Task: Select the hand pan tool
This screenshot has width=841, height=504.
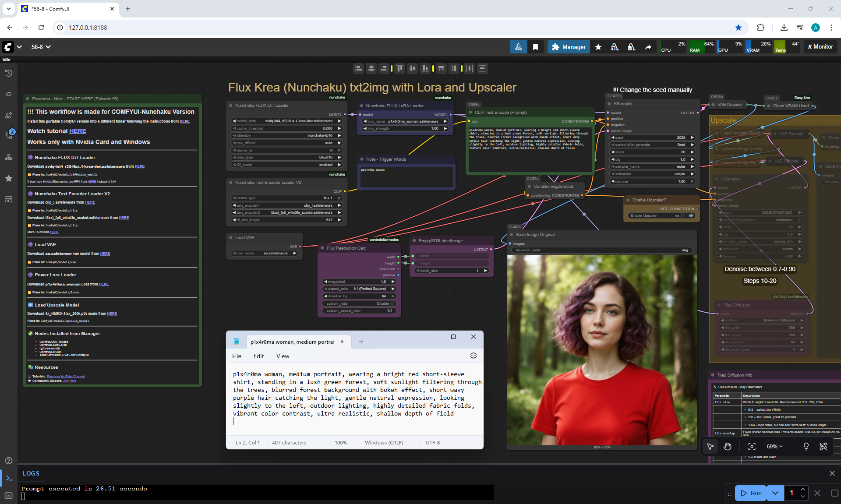Action: pyautogui.click(x=728, y=446)
